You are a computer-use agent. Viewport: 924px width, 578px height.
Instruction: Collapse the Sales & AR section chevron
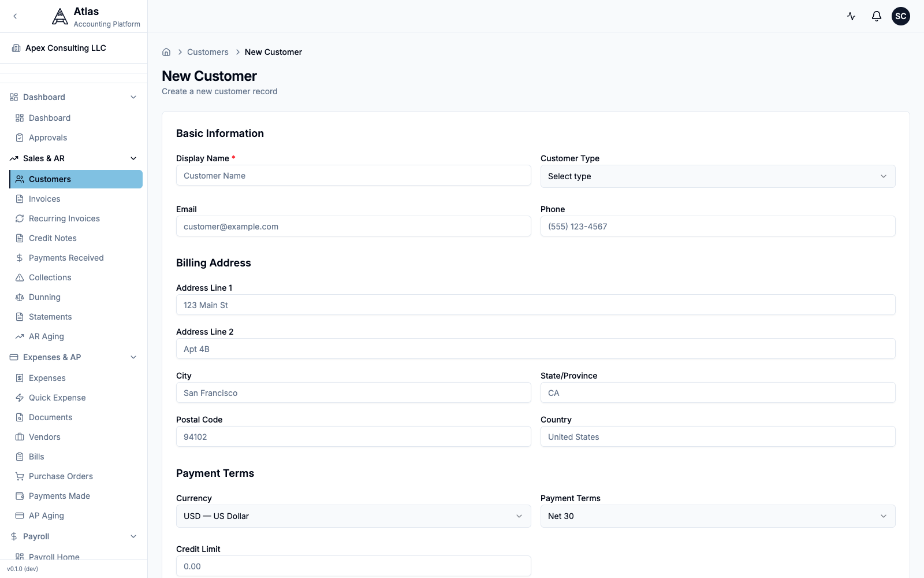(x=133, y=158)
